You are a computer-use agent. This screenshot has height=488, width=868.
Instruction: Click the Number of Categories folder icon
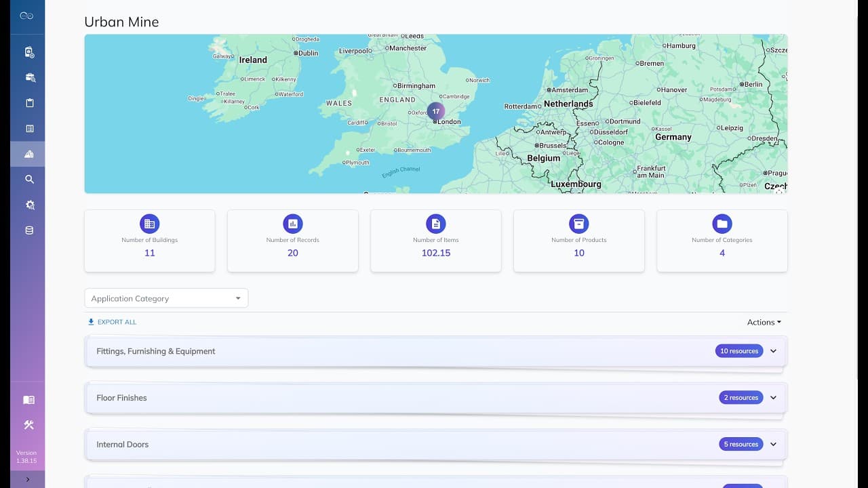click(722, 224)
